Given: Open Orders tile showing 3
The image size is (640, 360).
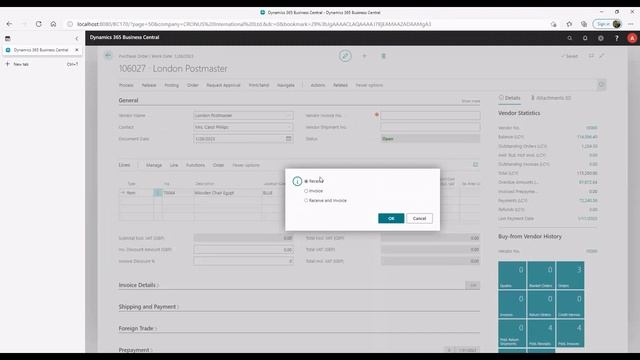Looking at the screenshot, I should (x=570, y=276).
